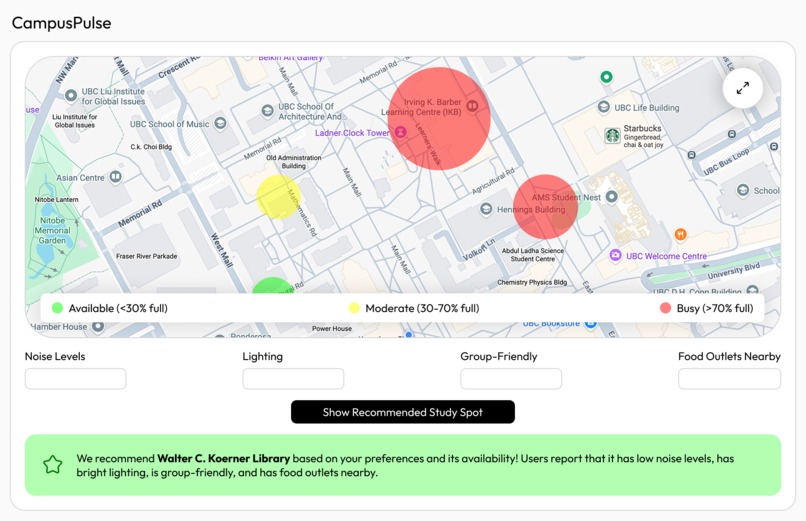Select the green transit pin near UBC Life

[x=607, y=77]
